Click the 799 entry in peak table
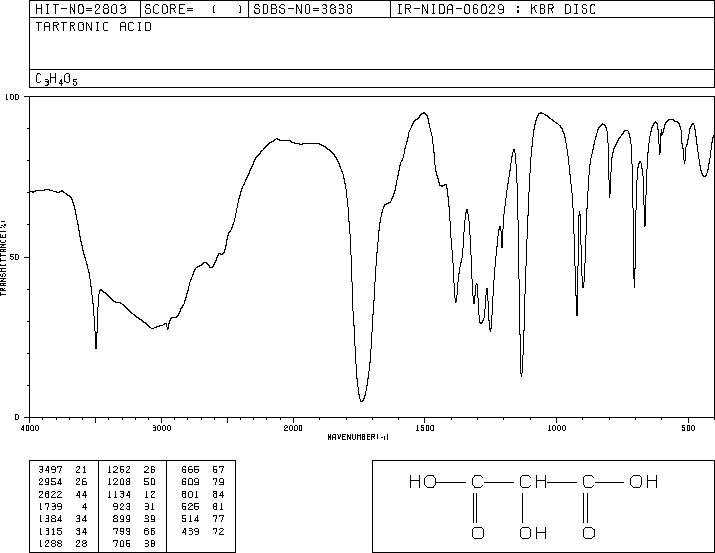This screenshot has width=715, height=553. [121, 532]
